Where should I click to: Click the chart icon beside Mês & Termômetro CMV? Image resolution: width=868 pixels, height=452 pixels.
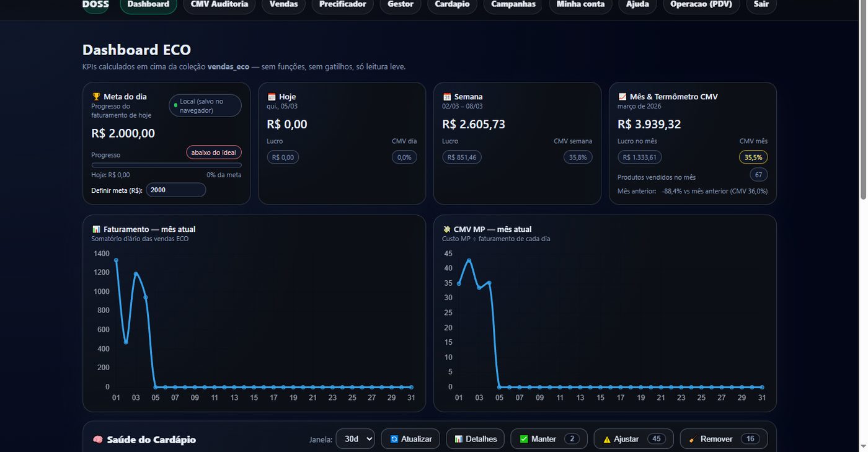tap(622, 96)
